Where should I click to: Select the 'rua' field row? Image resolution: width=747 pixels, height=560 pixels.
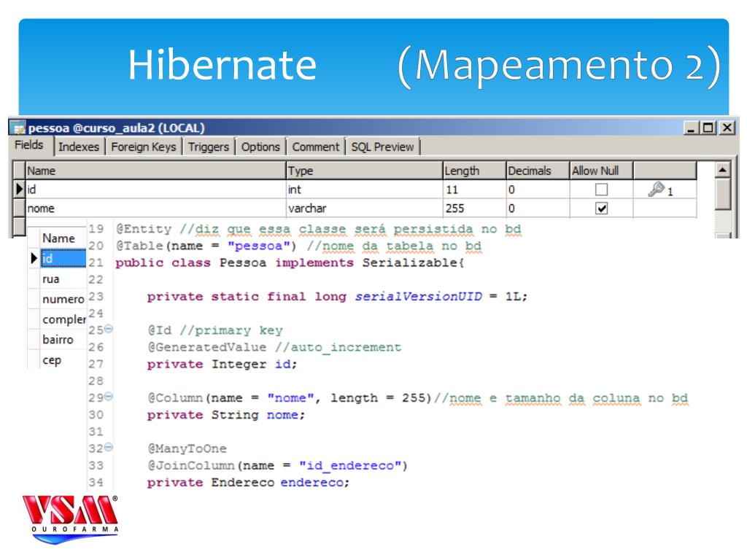click(x=63, y=279)
